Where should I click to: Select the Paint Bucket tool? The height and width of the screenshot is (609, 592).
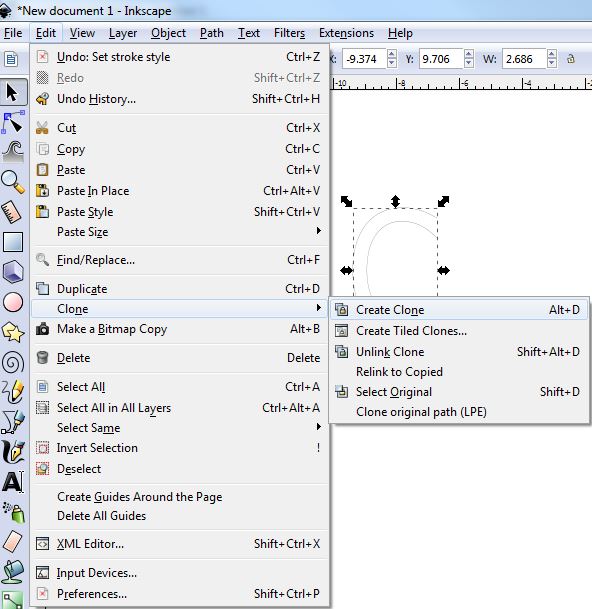pos(13,572)
